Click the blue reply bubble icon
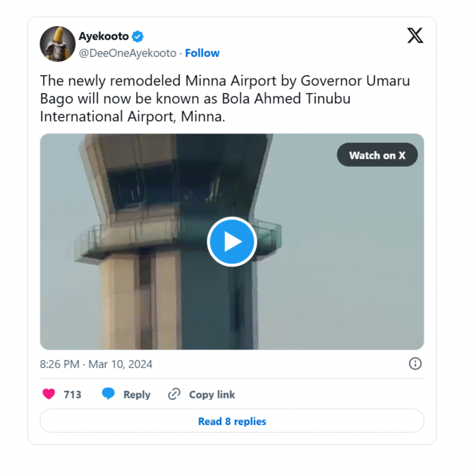Viewport: 476px width, 476px height. click(x=108, y=394)
